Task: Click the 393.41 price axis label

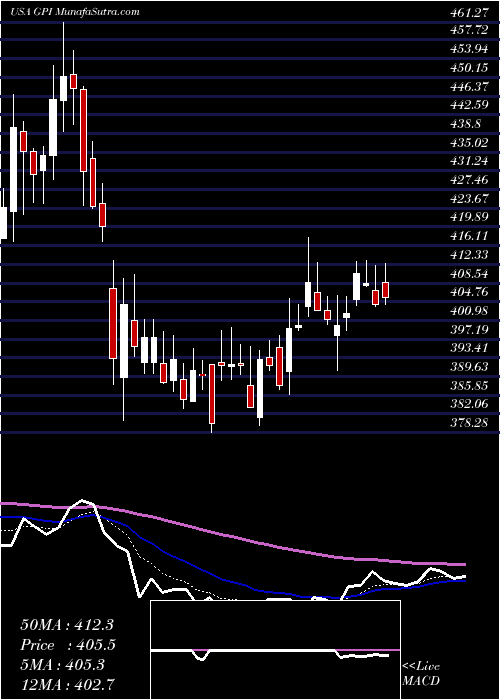Action: click(467, 348)
